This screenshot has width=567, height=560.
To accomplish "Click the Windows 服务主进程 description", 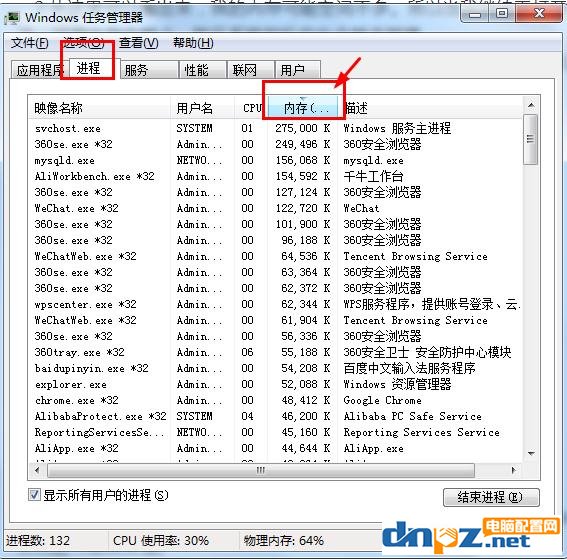I will [397, 128].
